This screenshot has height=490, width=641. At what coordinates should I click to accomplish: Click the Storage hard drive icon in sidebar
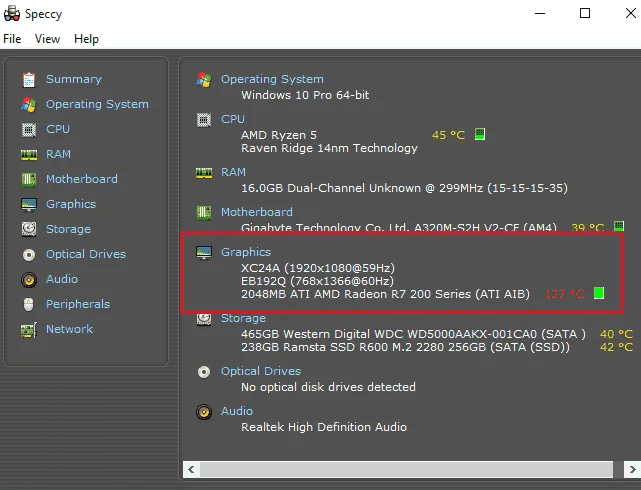(x=29, y=229)
